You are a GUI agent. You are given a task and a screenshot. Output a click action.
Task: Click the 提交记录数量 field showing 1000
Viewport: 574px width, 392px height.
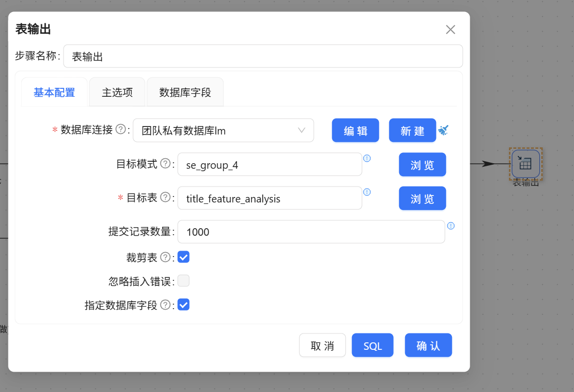[311, 232]
